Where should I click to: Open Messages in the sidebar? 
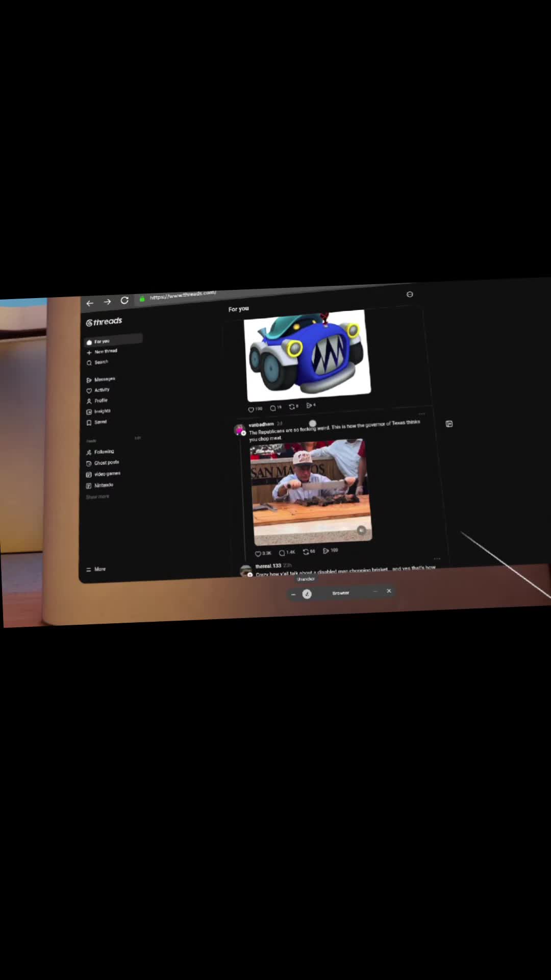pos(101,379)
